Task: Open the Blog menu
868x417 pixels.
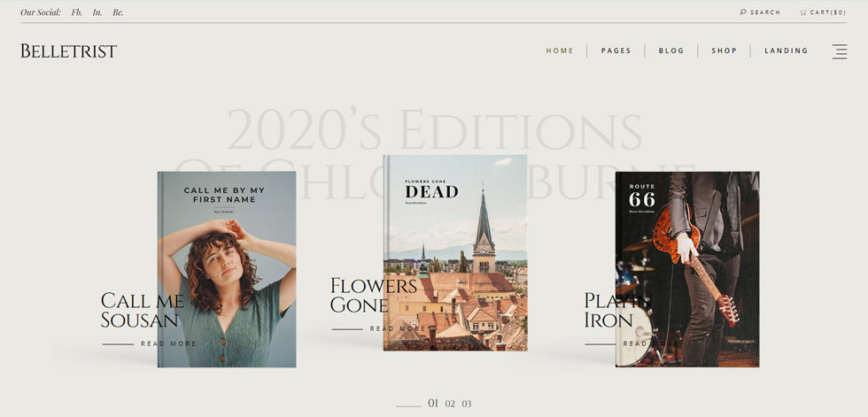Action: 671,50
